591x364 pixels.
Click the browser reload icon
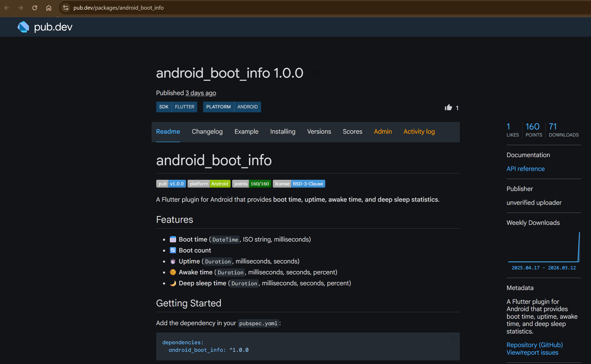point(35,8)
